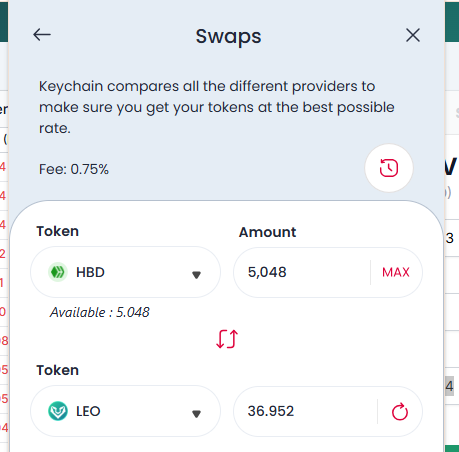This screenshot has height=452, width=459.
Task: Click the Amount label above the input
Action: click(x=267, y=232)
